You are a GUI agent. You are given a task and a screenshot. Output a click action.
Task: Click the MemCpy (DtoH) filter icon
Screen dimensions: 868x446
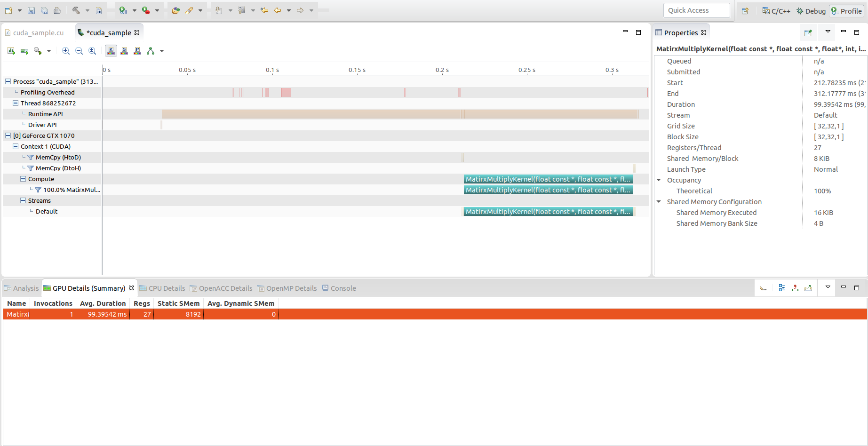(x=31, y=168)
